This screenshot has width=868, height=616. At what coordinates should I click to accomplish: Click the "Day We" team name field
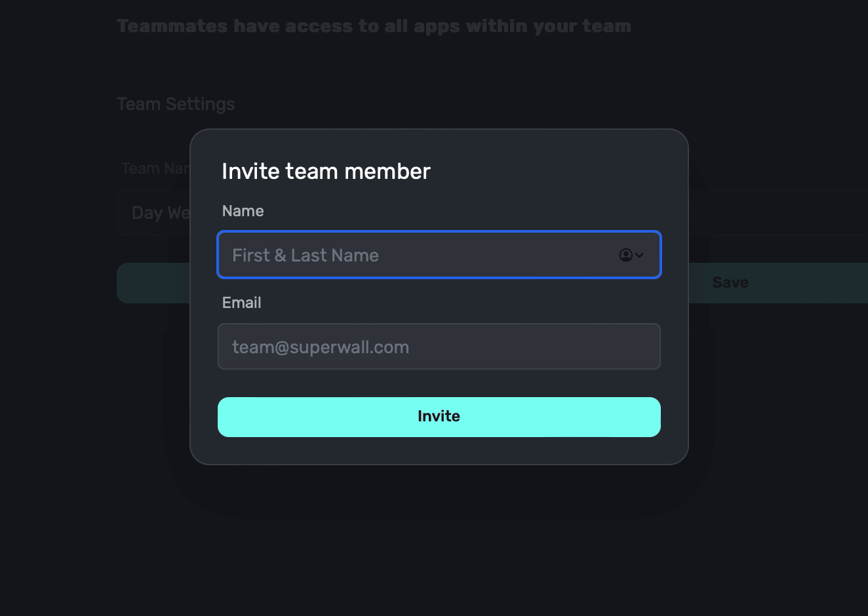pyautogui.click(x=157, y=213)
